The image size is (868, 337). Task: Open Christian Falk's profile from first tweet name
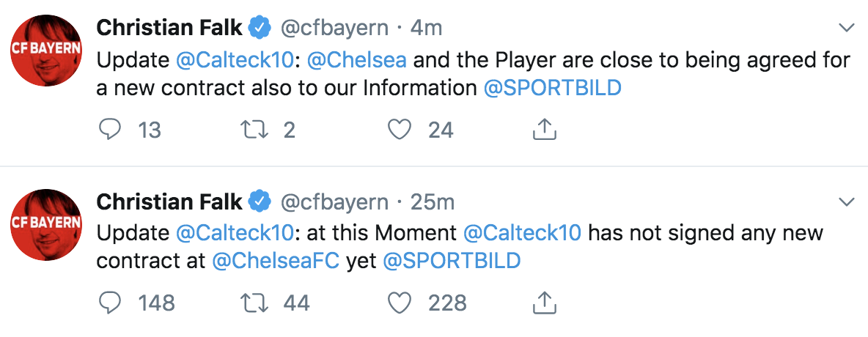[169, 28]
